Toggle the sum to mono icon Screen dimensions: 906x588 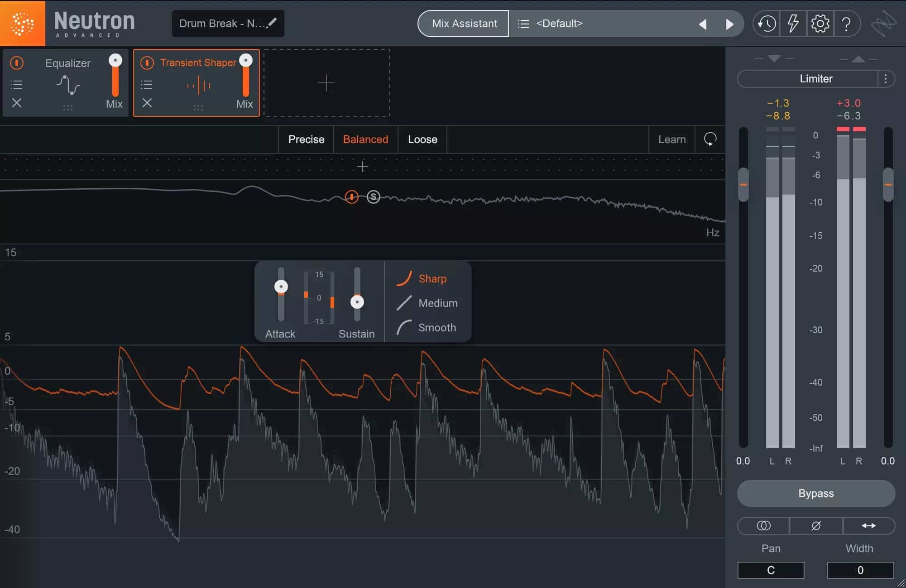coord(763,526)
